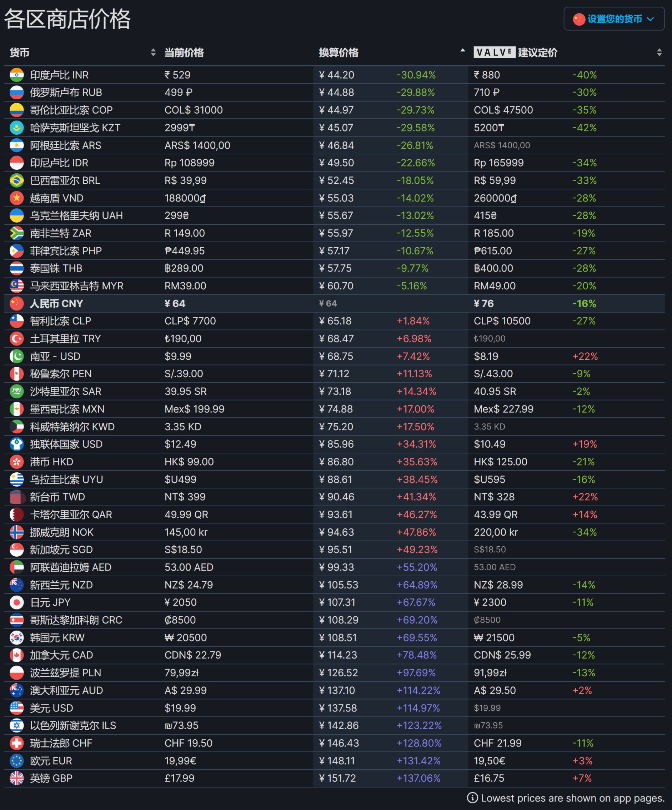Click the Japan flag icon
The height and width of the screenshot is (810, 672).
tap(16, 602)
